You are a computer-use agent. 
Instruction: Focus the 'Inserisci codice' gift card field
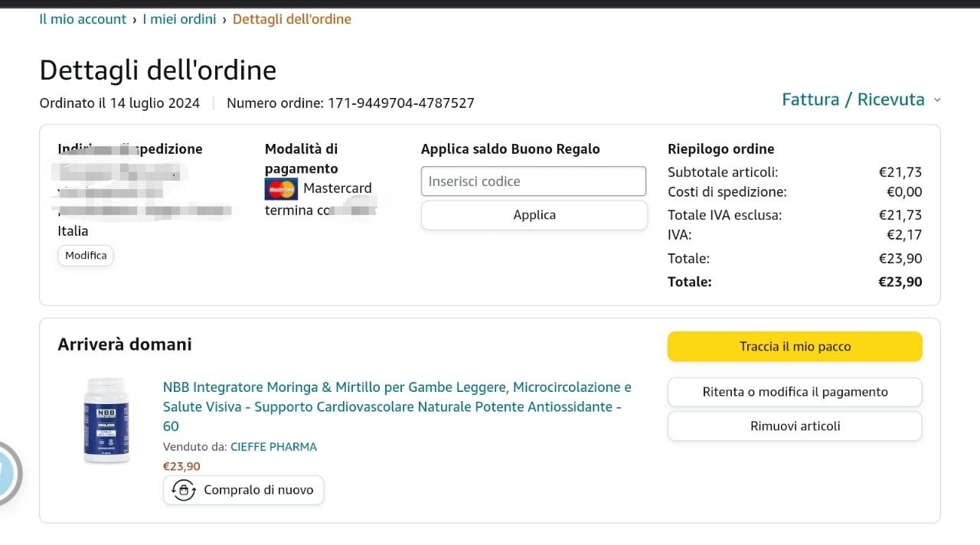pos(534,181)
